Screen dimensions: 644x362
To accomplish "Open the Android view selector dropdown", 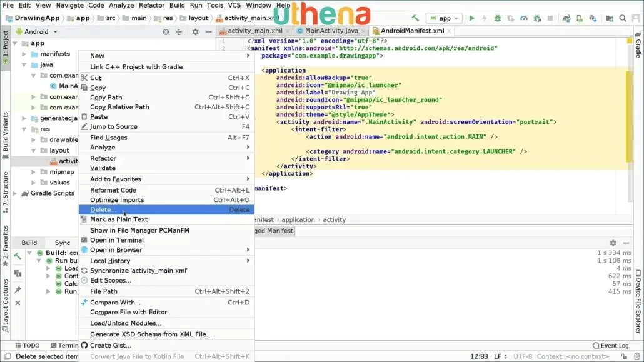I will 36,32.
